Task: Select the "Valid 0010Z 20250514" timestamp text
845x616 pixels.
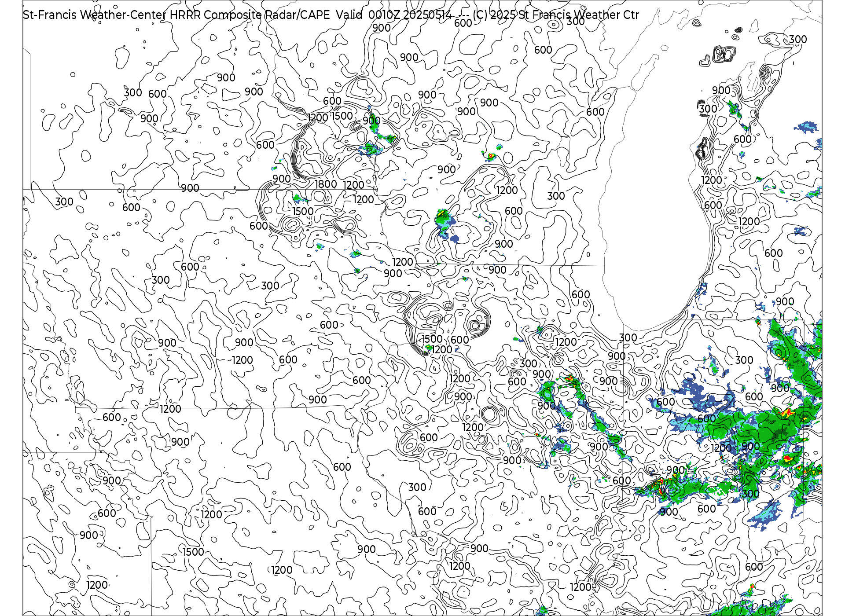Action: 394,15
